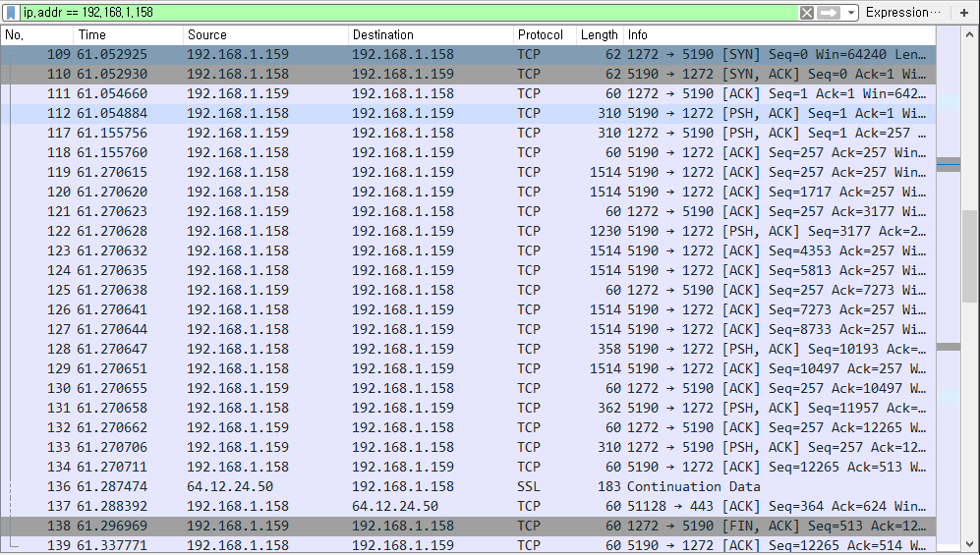Click length 183 in packet 136

coord(609,487)
